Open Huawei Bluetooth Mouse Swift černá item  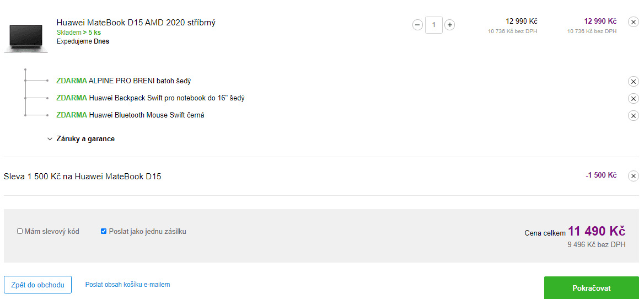tap(147, 115)
